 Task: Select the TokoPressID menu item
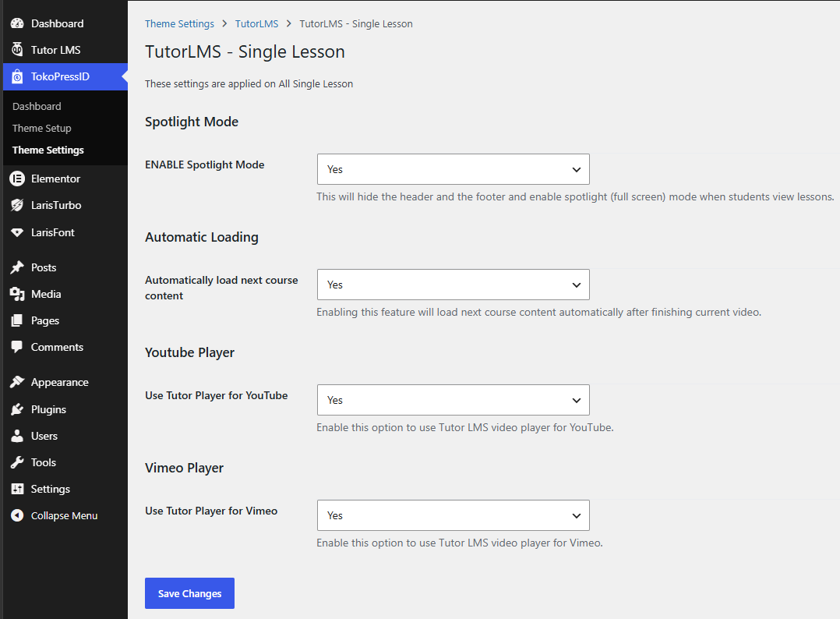click(60, 76)
